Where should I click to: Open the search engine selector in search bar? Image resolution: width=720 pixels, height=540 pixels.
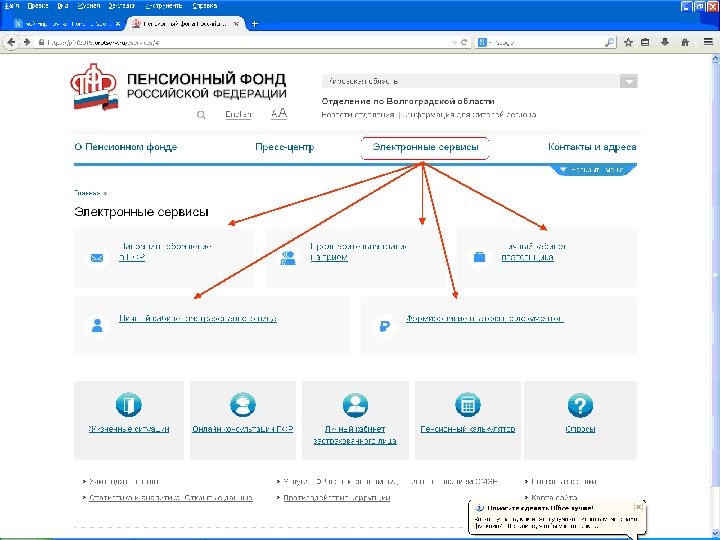tap(483, 42)
